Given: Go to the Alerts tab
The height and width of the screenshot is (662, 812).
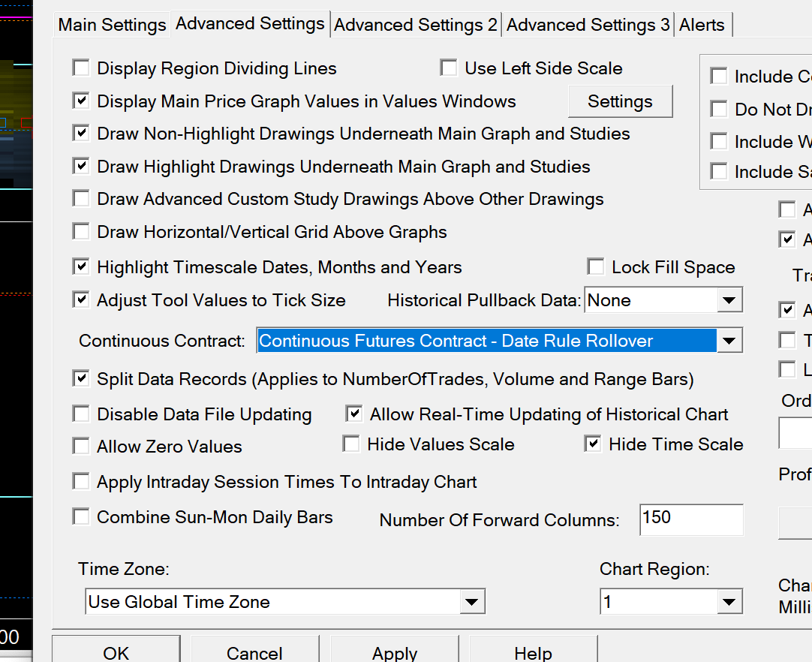Looking at the screenshot, I should (x=702, y=25).
